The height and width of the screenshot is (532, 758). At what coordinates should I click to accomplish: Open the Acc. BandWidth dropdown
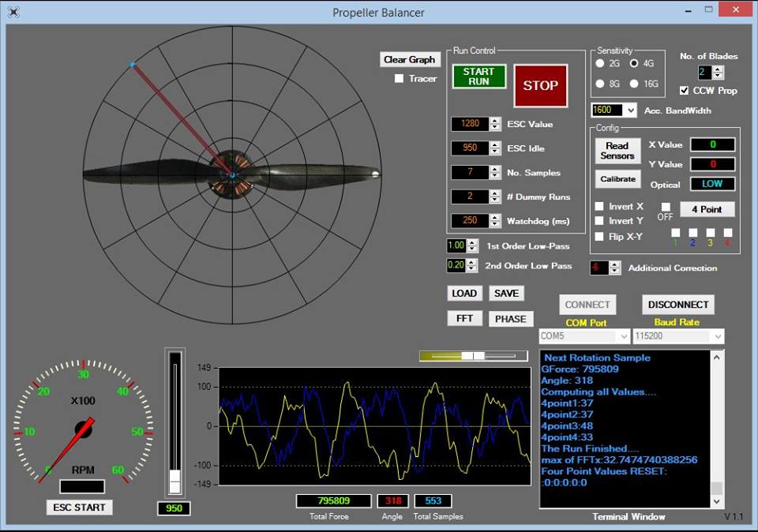coord(630,111)
